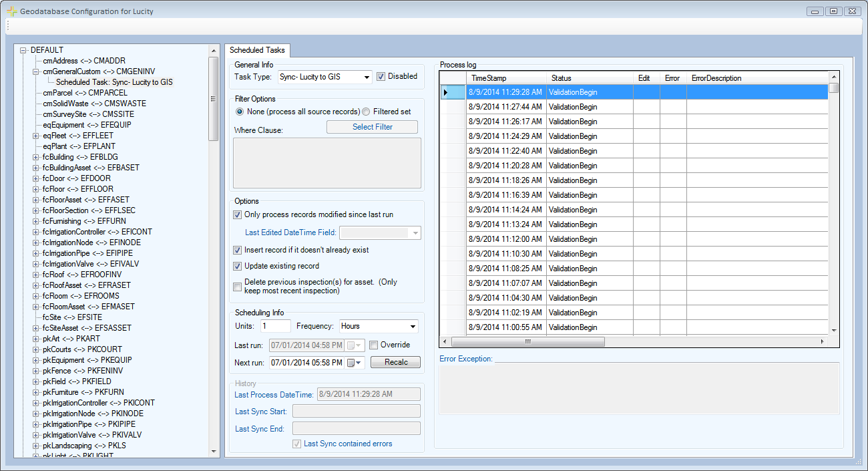Select pkCourts <--> PKCOURT item
This screenshot has height=471, width=868.
82,349
